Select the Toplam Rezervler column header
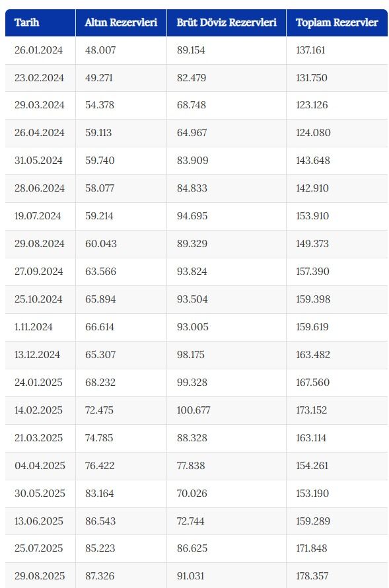The width and height of the screenshot is (389, 588). click(x=337, y=22)
